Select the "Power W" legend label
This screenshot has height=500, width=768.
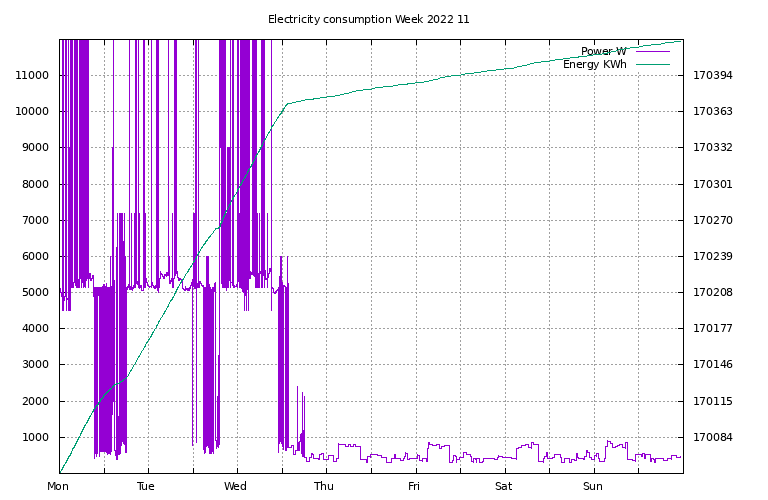click(603, 51)
